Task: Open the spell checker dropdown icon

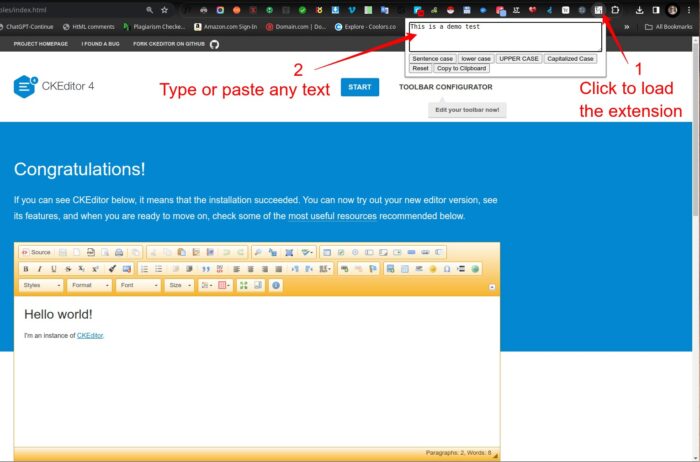Action: pyautogui.click(x=307, y=252)
